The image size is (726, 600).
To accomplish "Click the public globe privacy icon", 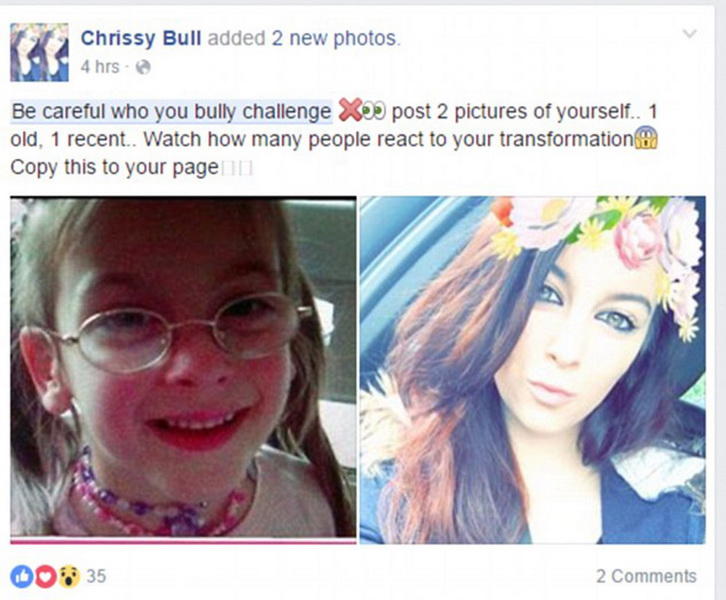I will 143,68.
